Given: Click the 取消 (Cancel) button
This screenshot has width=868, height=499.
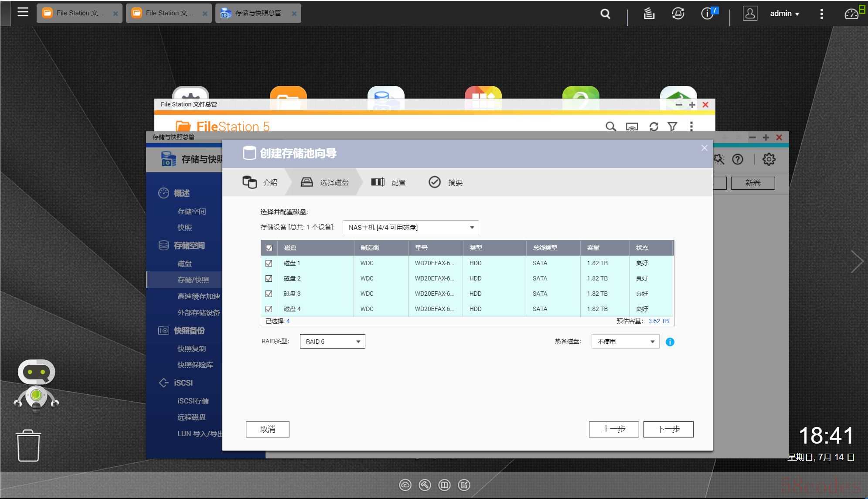Looking at the screenshot, I should (267, 429).
